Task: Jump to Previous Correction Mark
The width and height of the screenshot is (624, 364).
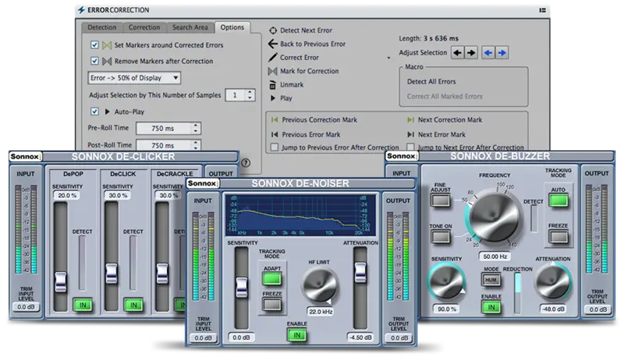Action: 274,120
